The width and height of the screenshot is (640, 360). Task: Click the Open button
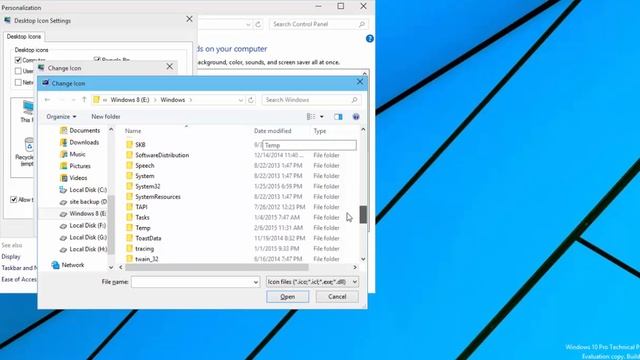[287, 297]
